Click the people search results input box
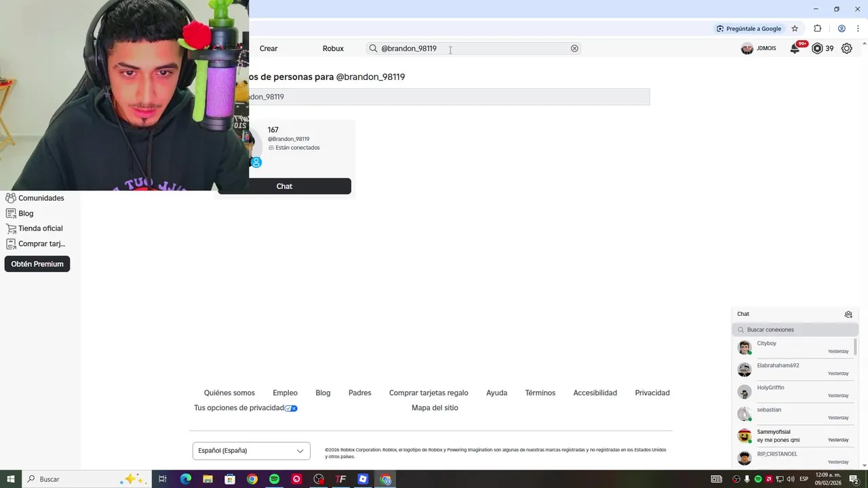 449,97
